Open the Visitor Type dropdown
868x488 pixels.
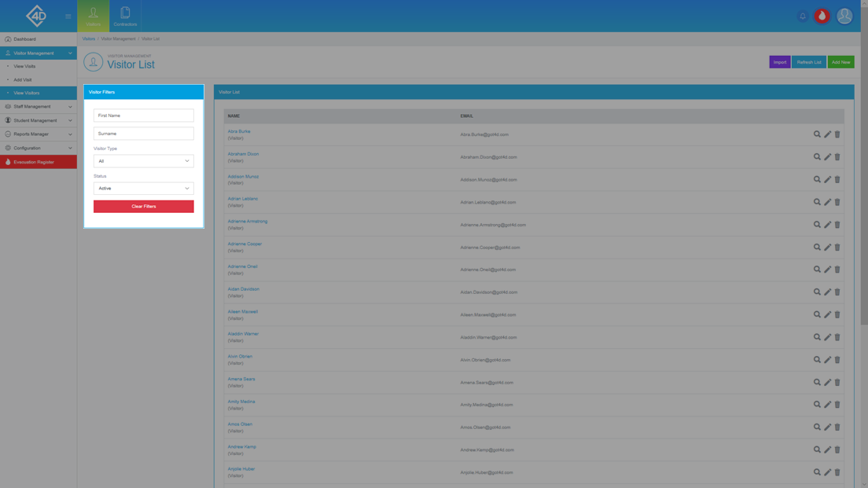(x=143, y=161)
